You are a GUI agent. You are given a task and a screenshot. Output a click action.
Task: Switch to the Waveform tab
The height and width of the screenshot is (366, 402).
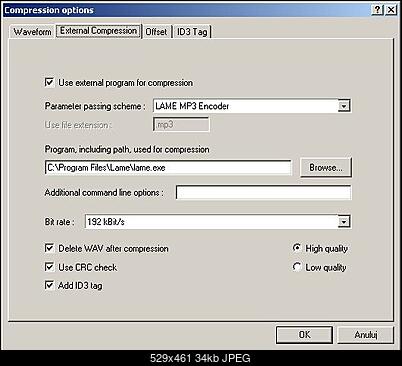click(x=32, y=32)
